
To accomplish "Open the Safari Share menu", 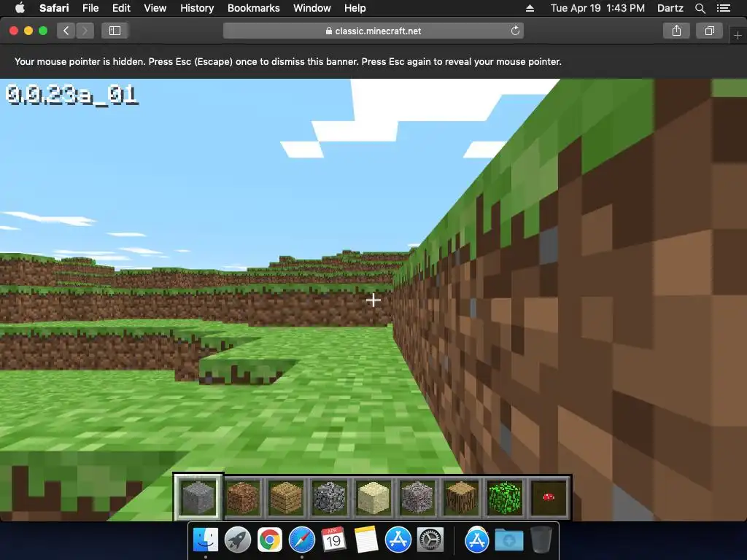I will point(676,31).
